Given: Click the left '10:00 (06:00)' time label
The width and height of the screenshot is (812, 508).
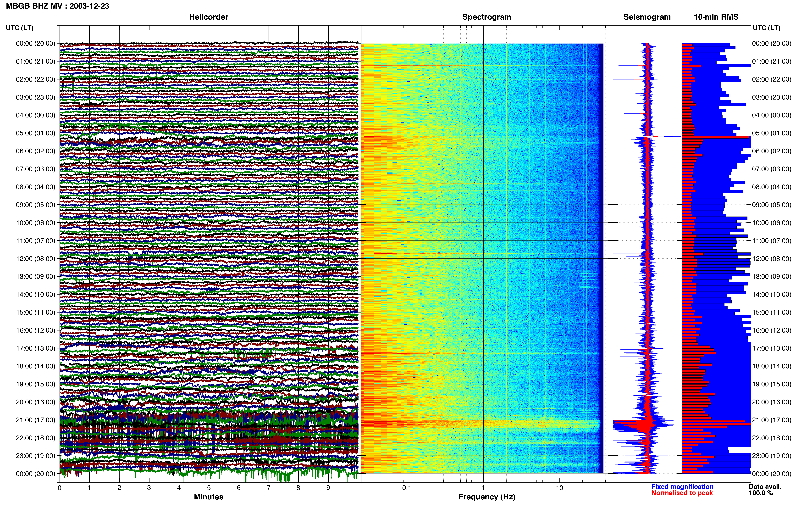Looking at the screenshot, I should click(36, 223).
